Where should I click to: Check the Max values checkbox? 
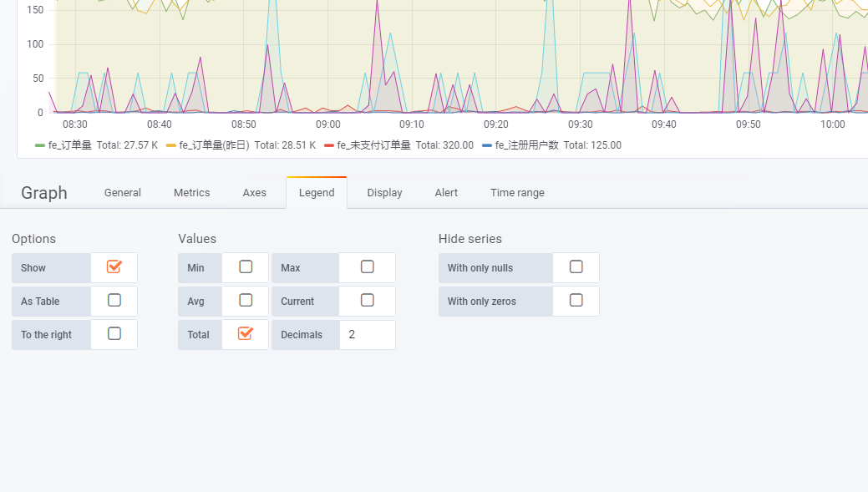(x=367, y=266)
